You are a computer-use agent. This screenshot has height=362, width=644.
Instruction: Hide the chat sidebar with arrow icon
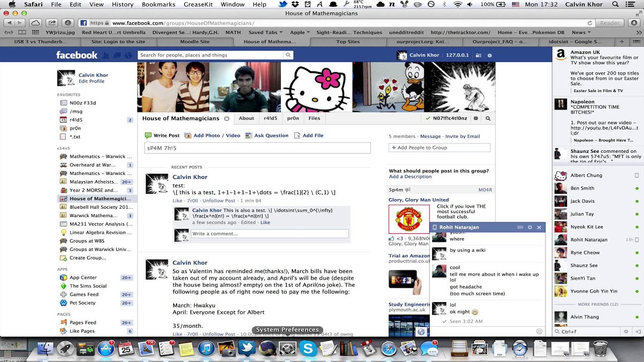pyautogui.click(x=638, y=331)
